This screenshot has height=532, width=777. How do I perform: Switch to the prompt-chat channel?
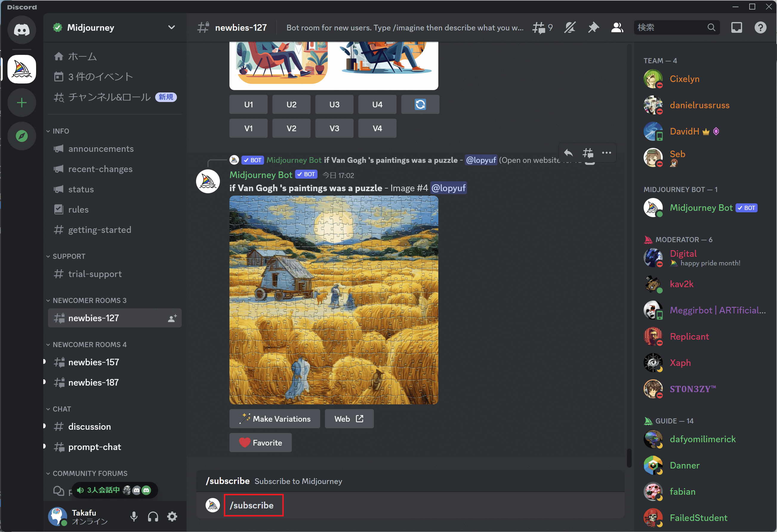tap(94, 447)
